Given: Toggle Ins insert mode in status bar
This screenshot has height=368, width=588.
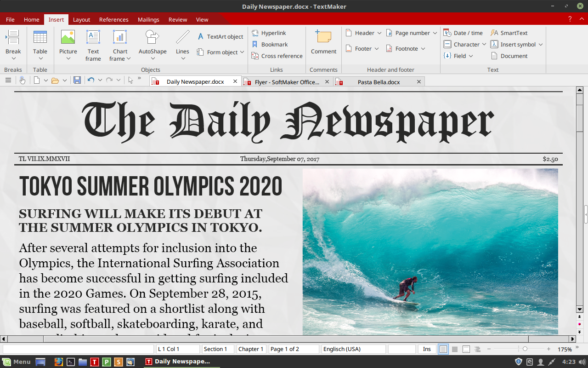Looking at the screenshot, I should (x=427, y=349).
